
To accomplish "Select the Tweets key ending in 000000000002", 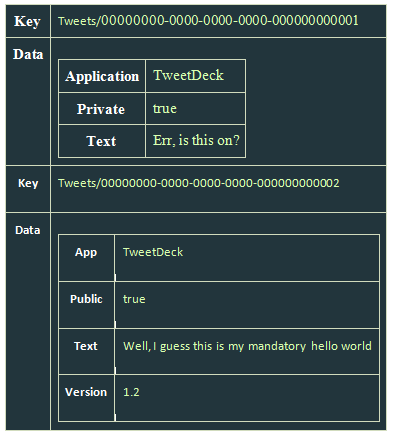I will tap(199, 183).
